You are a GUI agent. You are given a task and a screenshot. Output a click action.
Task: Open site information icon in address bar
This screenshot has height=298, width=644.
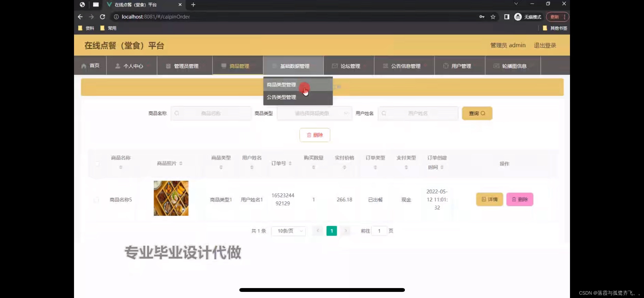point(116,17)
